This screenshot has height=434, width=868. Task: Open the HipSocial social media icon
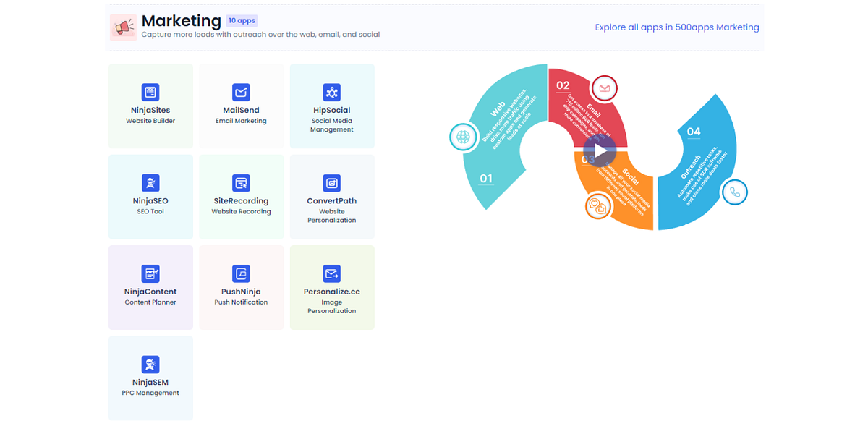(x=331, y=93)
